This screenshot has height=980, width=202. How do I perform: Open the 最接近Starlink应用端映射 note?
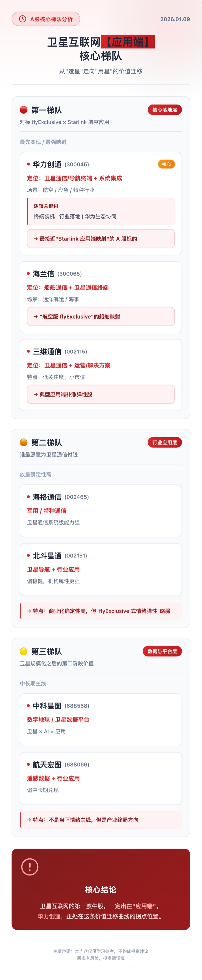(101, 239)
